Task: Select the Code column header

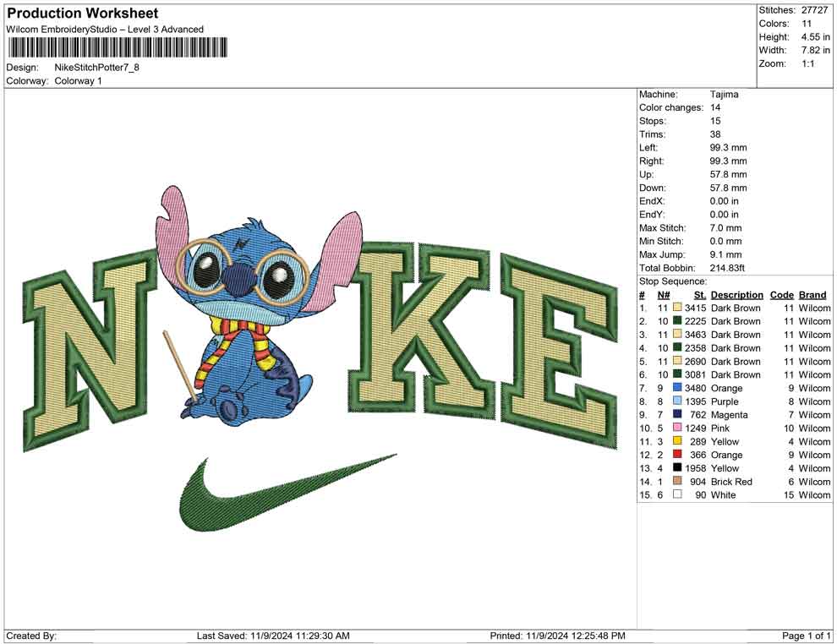Action: 781,294
